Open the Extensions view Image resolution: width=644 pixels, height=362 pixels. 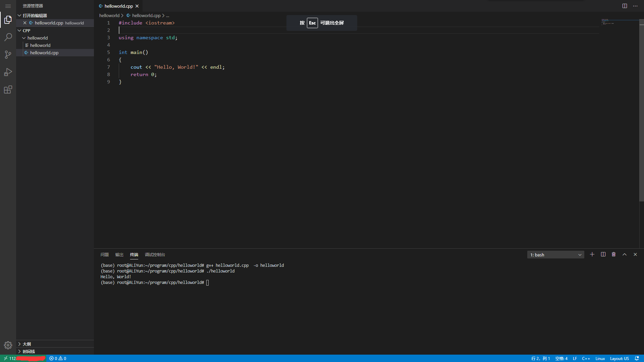point(8,89)
